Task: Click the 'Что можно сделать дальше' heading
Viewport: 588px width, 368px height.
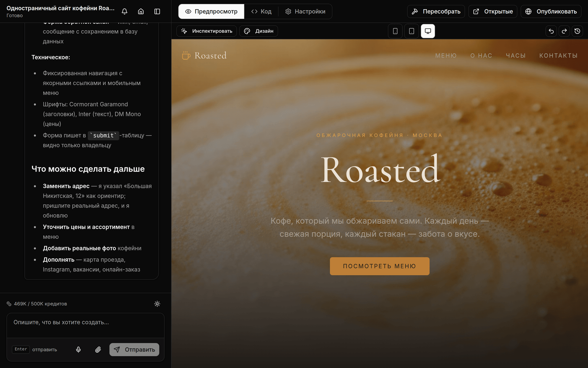Action: (88, 169)
